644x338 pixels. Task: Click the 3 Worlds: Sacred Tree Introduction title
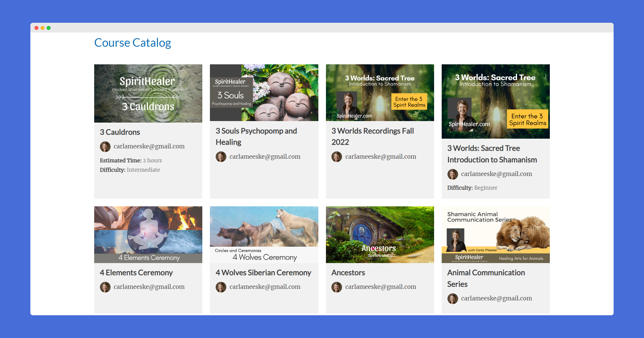(492, 154)
